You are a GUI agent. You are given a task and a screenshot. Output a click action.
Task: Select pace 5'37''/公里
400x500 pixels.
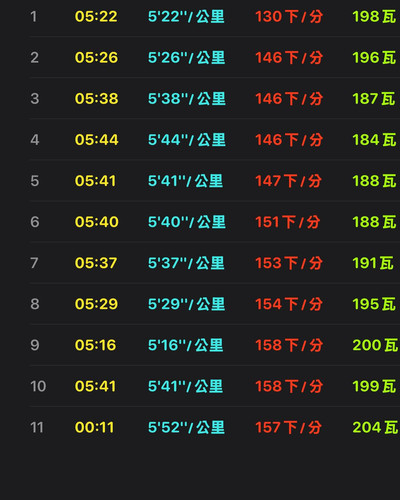pyautogui.click(x=186, y=263)
